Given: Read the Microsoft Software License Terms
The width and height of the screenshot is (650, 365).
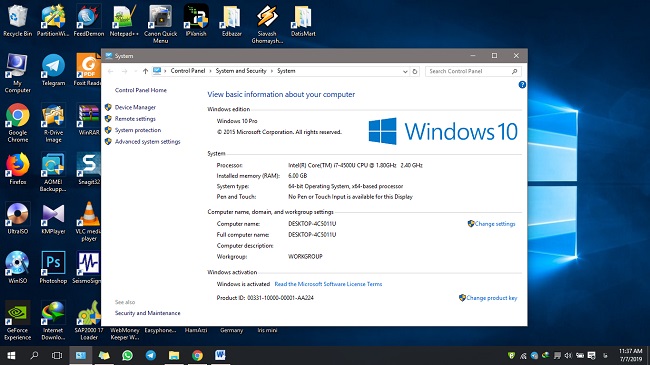Looking at the screenshot, I should 328,284.
